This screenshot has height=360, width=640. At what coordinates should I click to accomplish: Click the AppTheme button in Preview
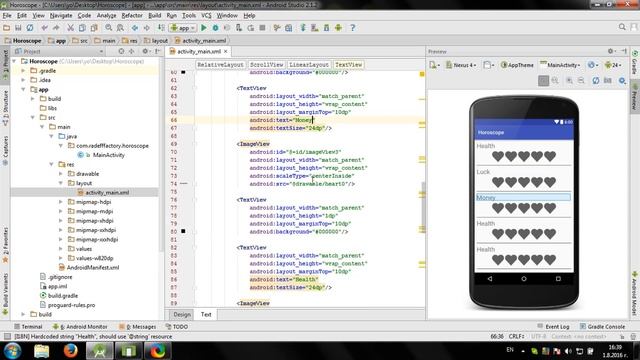pyautogui.click(x=517, y=65)
